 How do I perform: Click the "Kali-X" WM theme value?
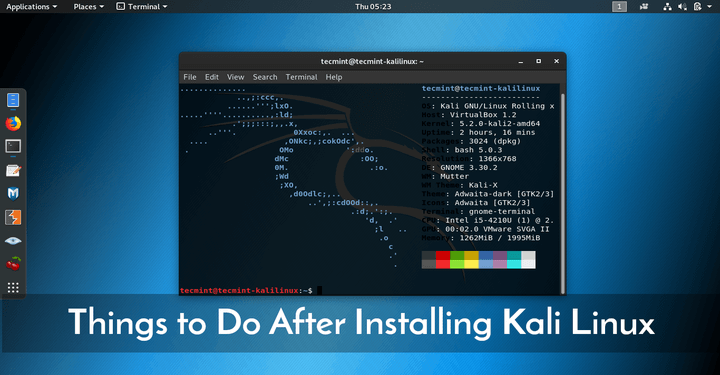[483, 185]
